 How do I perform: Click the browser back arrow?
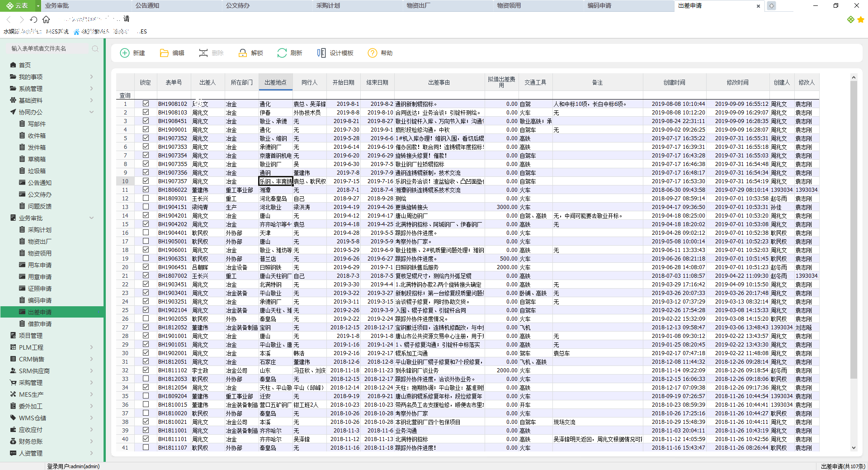pyautogui.click(x=9, y=19)
